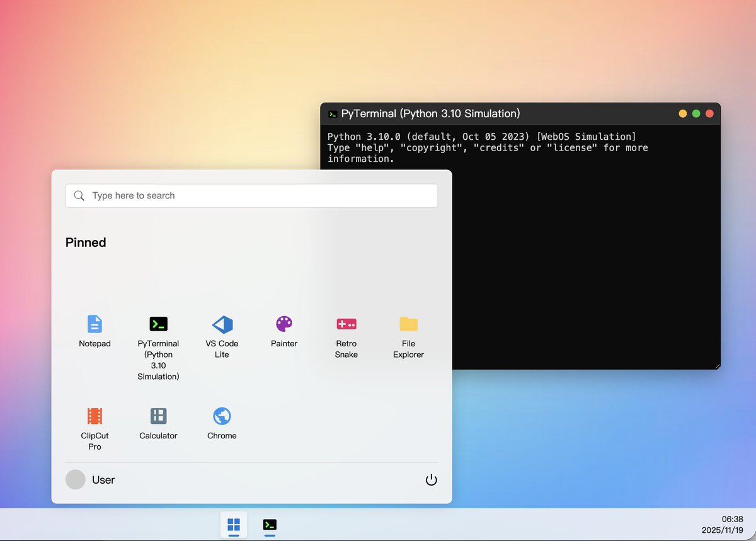The image size is (756, 541).
Task: Click the User avatar circle
Action: (x=75, y=479)
